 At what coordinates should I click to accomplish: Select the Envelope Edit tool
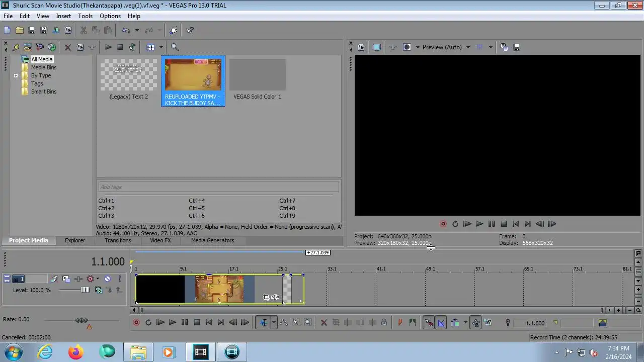(283, 323)
